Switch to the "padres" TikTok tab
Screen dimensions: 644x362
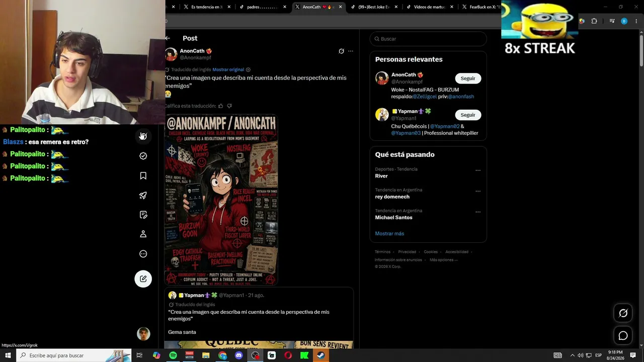pos(263,7)
